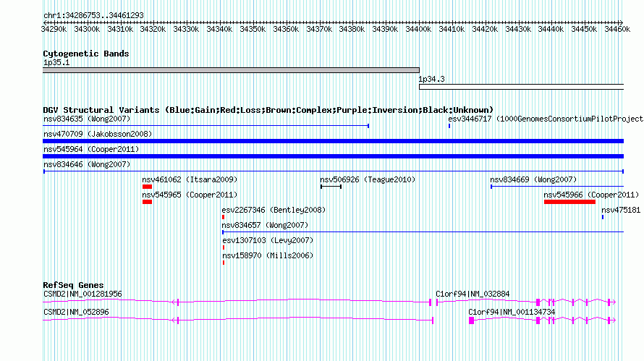
Task: Click the thin blue nsv834657 line
Action: coord(423,232)
